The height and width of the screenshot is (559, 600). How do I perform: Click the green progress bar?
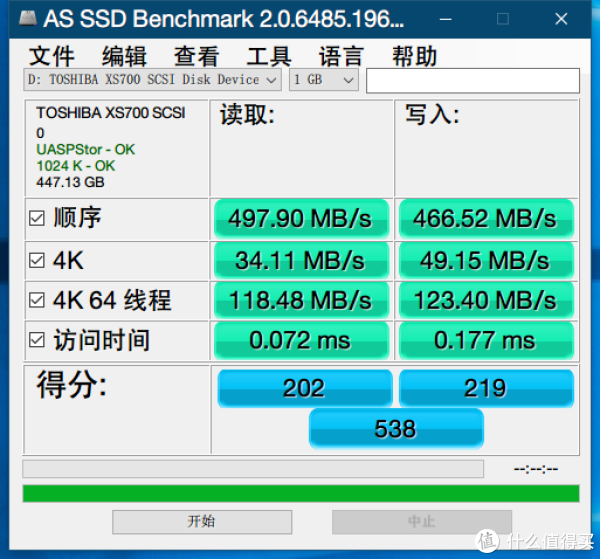click(301, 494)
